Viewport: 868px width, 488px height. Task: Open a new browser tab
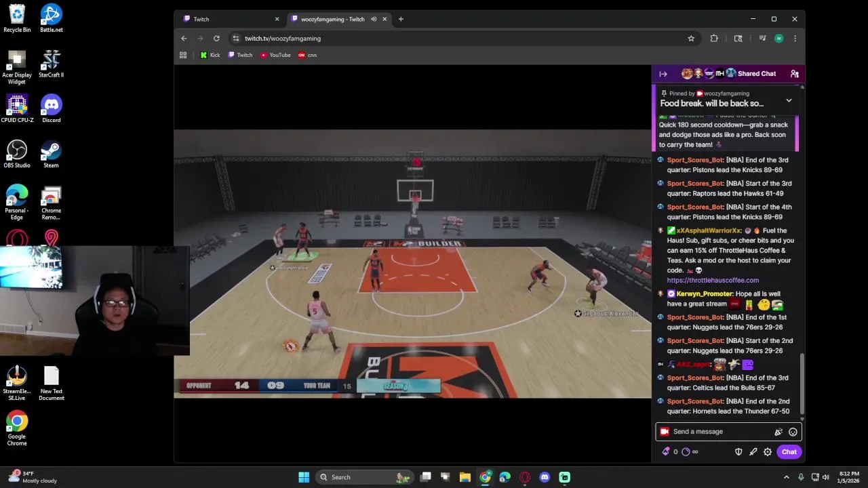click(x=401, y=19)
